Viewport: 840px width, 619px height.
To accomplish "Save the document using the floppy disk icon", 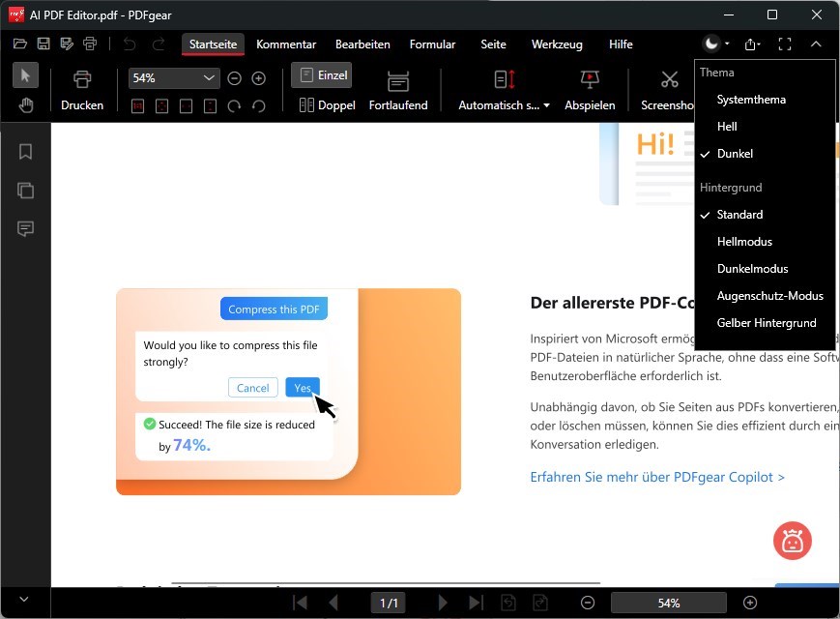I will [x=43, y=44].
